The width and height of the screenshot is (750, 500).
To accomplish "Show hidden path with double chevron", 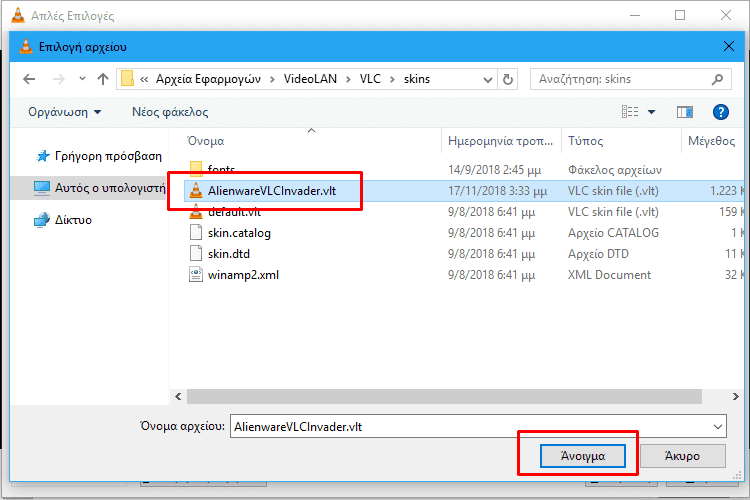I will [143, 79].
